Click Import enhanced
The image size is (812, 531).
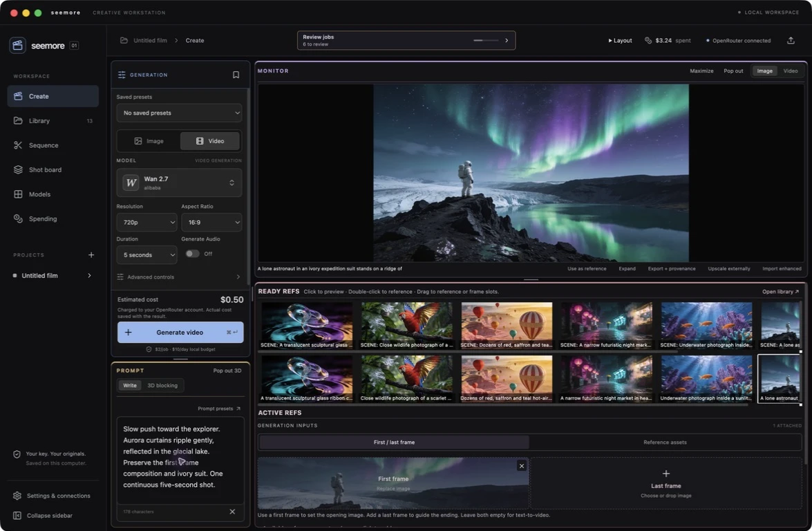(782, 269)
